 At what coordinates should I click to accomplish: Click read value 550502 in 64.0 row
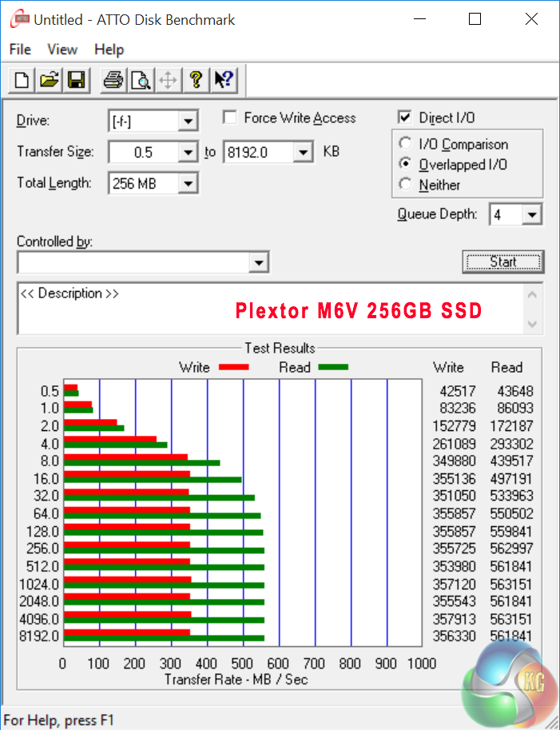point(511,513)
